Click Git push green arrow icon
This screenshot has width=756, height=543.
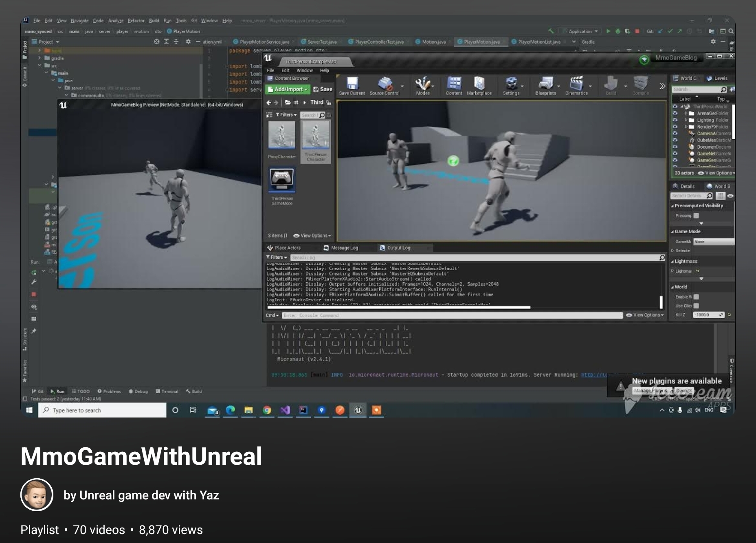[x=679, y=31]
